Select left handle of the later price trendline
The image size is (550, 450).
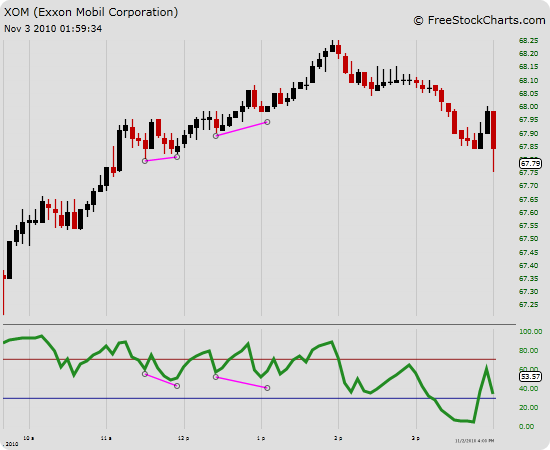216,136
